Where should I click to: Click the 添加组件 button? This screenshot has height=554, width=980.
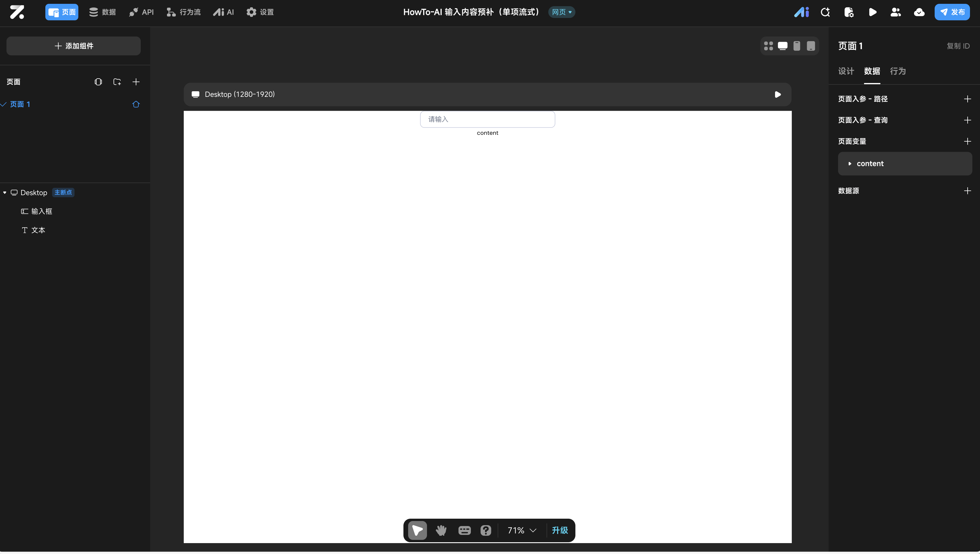click(x=73, y=46)
